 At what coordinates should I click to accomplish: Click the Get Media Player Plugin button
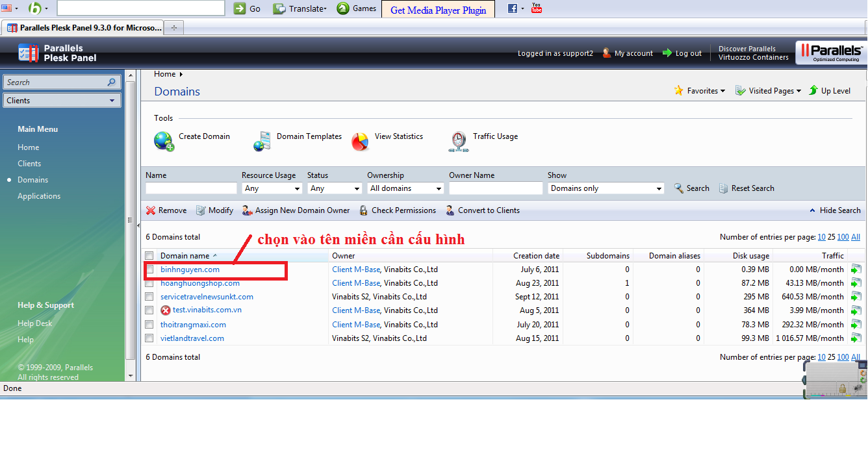pyautogui.click(x=439, y=10)
